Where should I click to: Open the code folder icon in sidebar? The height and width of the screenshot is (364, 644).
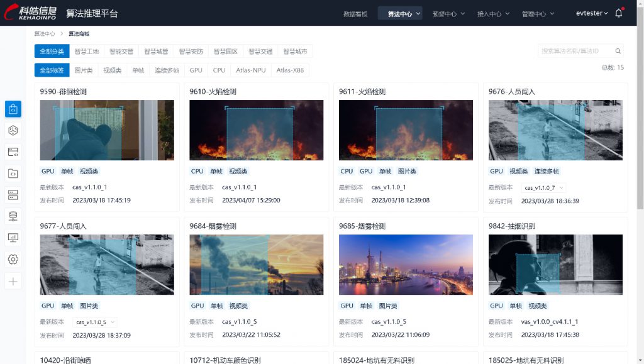pos(13,174)
